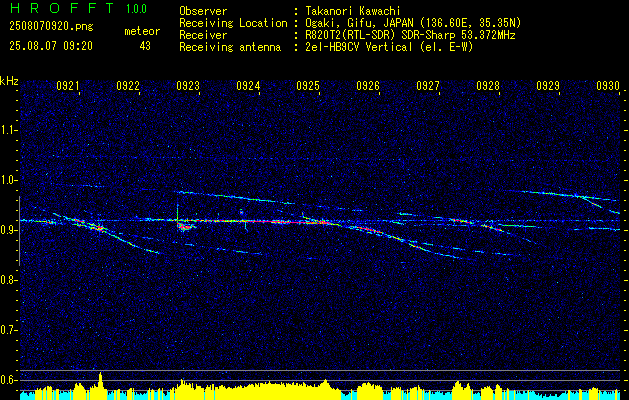Click the kHz axis unit label
The width and height of the screenshot is (629, 400).
click(9, 81)
